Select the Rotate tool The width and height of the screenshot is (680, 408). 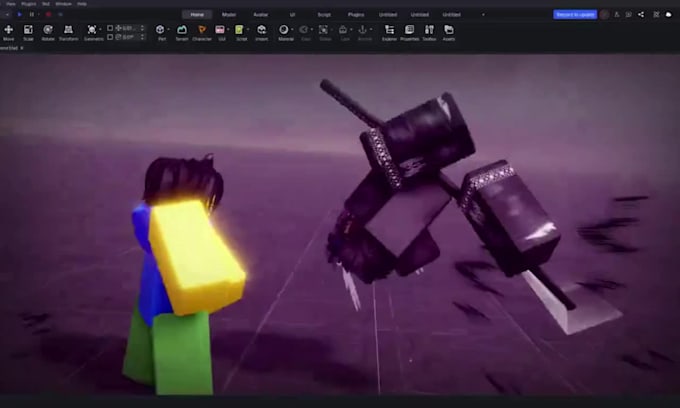[x=48, y=32]
